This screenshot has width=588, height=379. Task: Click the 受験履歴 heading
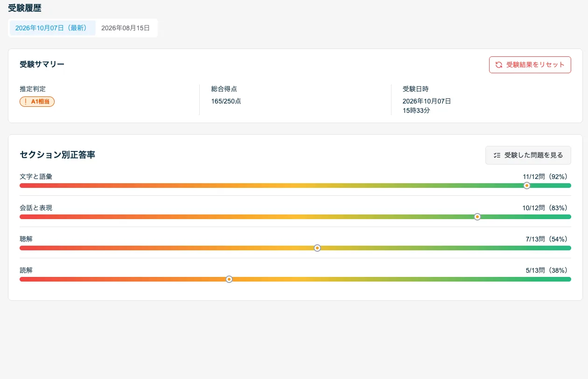[25, 8]
